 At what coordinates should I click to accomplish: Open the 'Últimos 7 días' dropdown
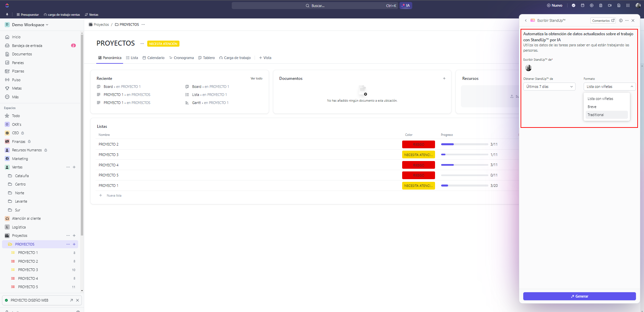tap(549, 87)
